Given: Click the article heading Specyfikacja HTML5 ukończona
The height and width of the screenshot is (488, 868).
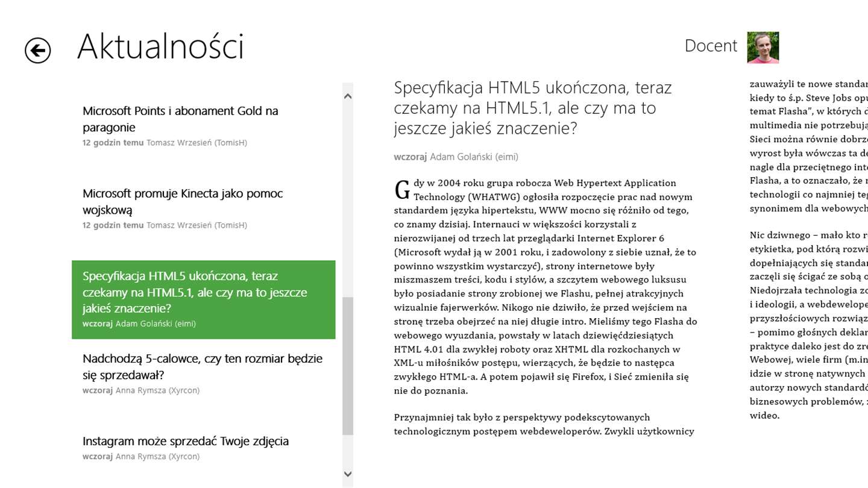Looking at the screenshot, I should coord(533,108).
